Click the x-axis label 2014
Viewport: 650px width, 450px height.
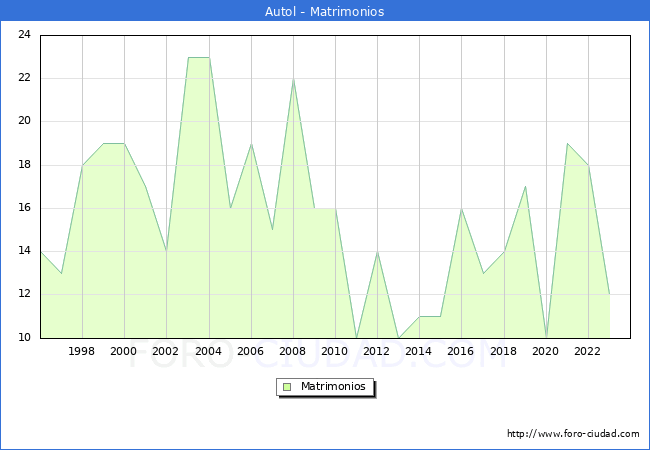[419, 351]
